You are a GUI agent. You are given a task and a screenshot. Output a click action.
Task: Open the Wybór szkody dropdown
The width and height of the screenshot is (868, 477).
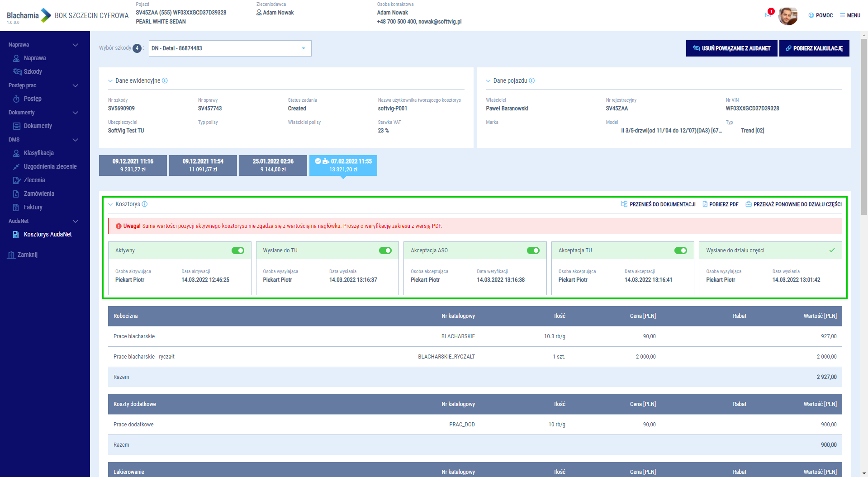(x=230, y=48)
